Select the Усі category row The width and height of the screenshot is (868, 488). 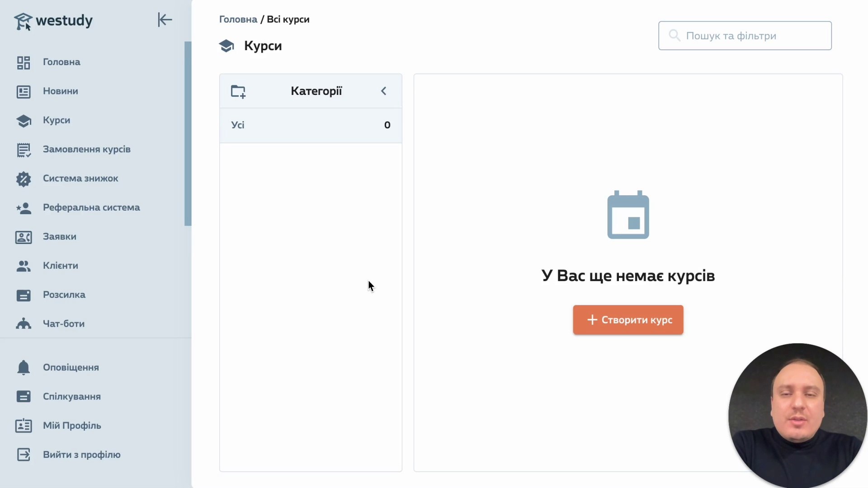(310, 125)
